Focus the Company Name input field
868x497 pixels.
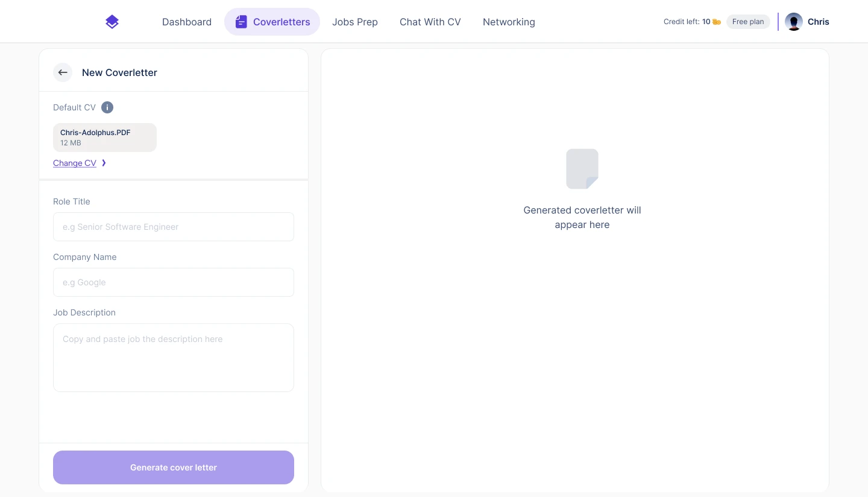[174, 282]
